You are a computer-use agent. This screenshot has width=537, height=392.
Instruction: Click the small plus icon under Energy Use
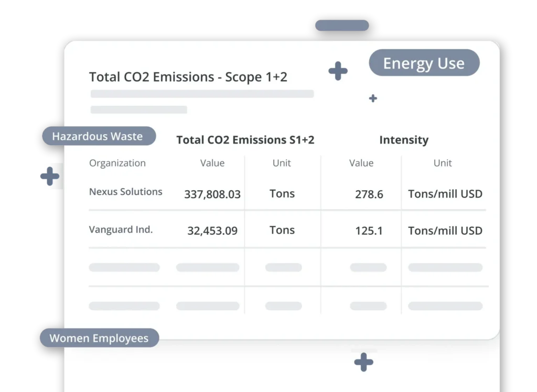pyautogui.click(x=373, y=99)
